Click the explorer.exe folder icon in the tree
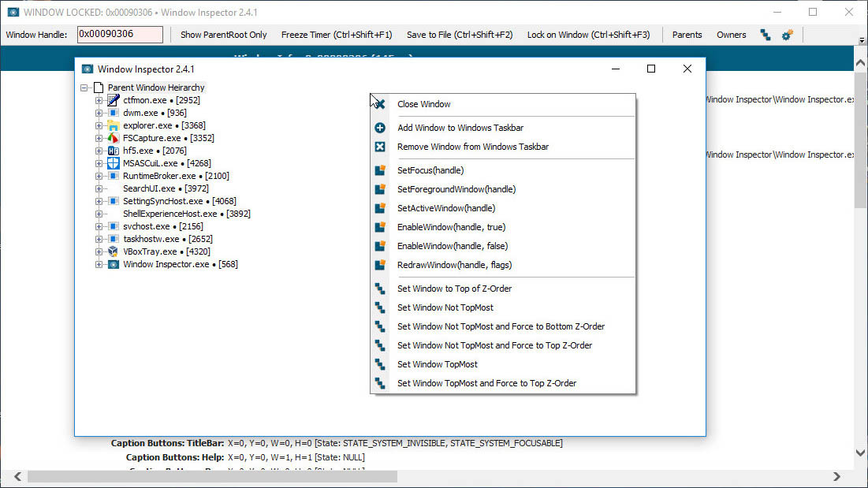 [114, 125]
